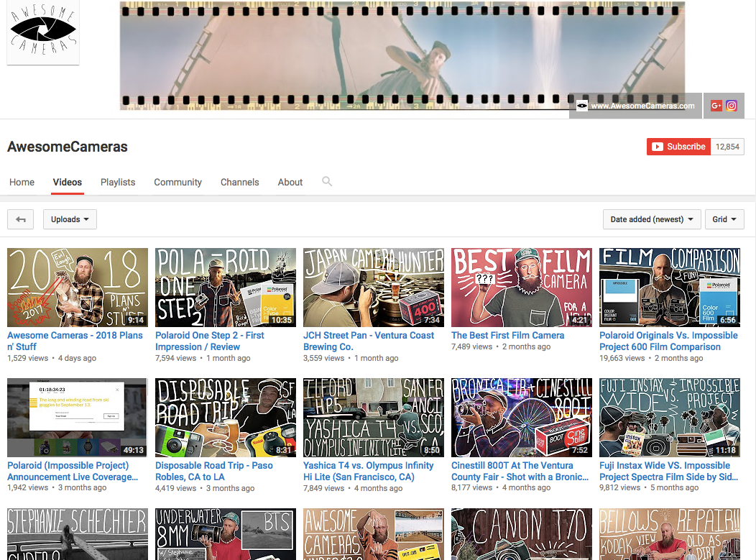Image resolution: width=756 pixels, height=560 pixels.
Task: Play the Disposable Road Trip thumbnail
Action: pyautogui.click(x=226, y=418)
